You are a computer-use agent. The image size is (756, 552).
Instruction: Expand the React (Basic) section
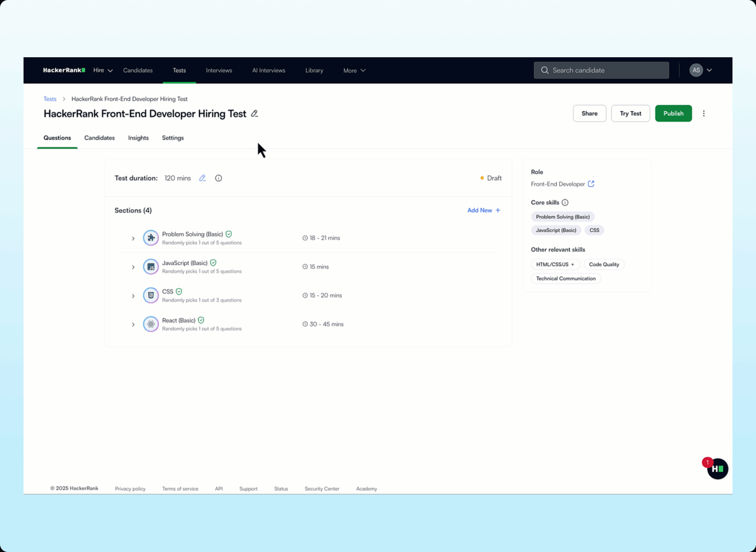[x=133, y=325]
